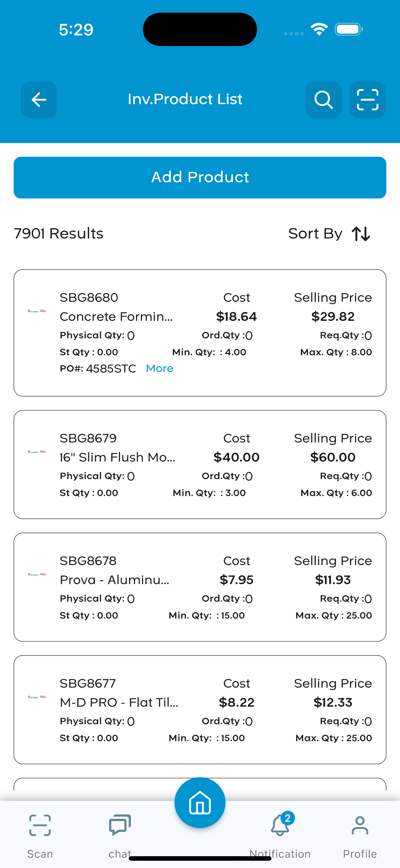Open the Sort By arrows

(361, 234)
